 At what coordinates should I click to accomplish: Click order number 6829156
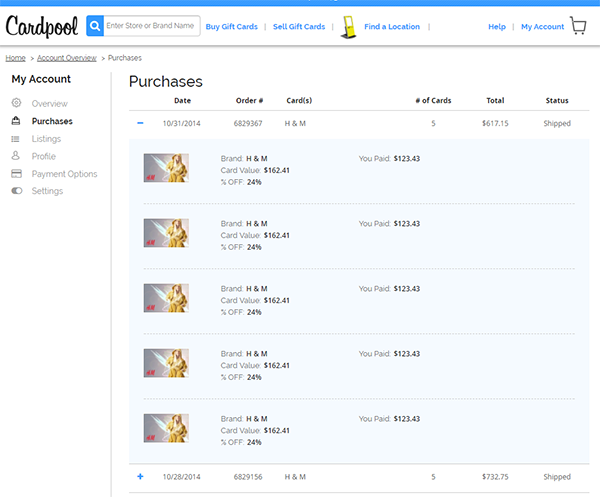coord(248,477)
